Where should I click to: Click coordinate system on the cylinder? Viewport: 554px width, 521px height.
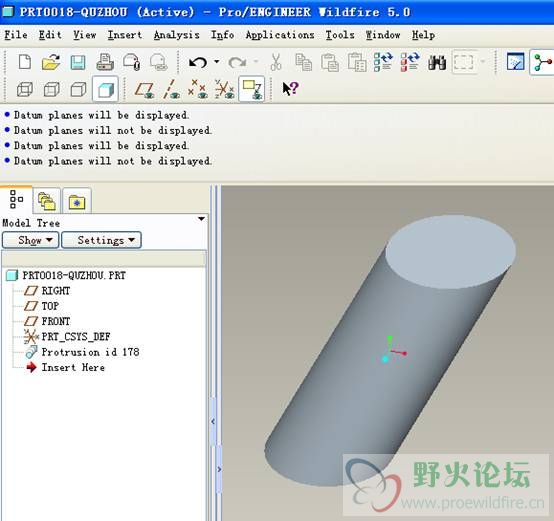pos(393,350)
